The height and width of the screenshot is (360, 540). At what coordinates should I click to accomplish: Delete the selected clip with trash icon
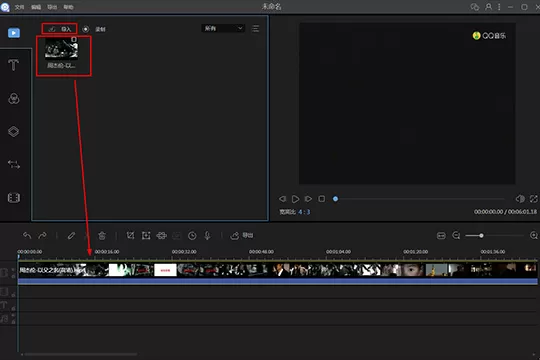tap(102, 236)
